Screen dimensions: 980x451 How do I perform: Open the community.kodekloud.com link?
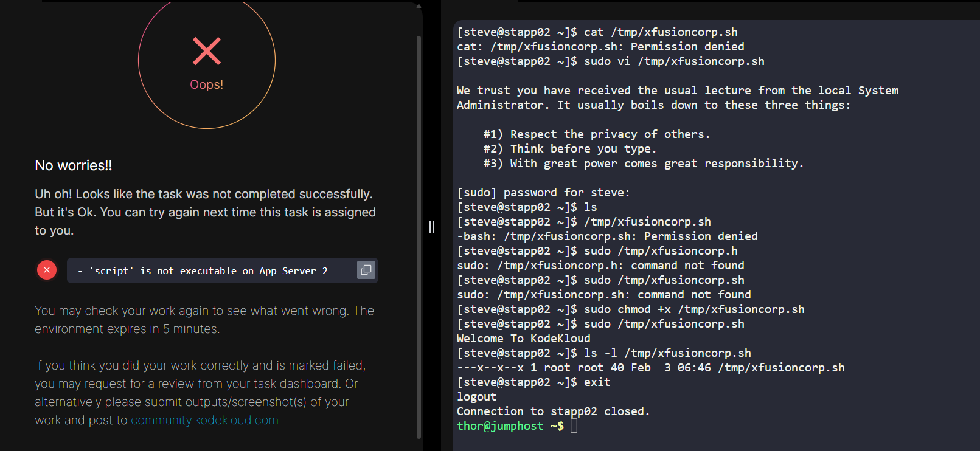pyautogui.click(x=204, y=420)
